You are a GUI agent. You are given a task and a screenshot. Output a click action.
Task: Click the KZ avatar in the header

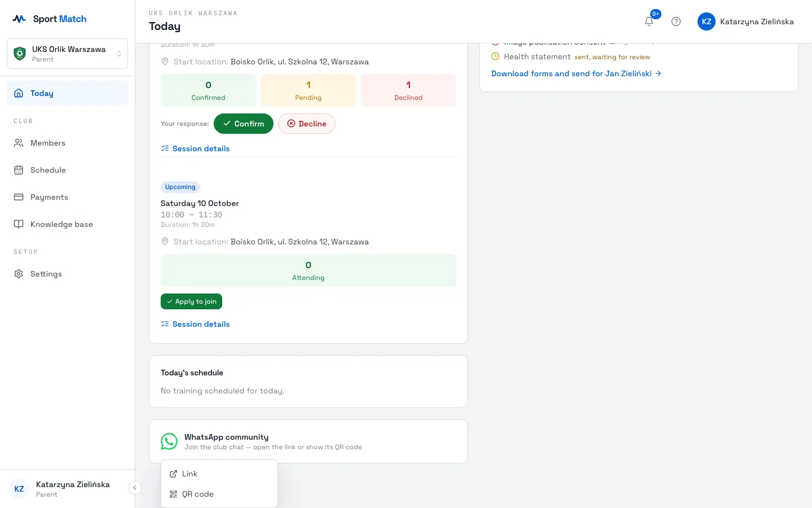click(707, 21)
